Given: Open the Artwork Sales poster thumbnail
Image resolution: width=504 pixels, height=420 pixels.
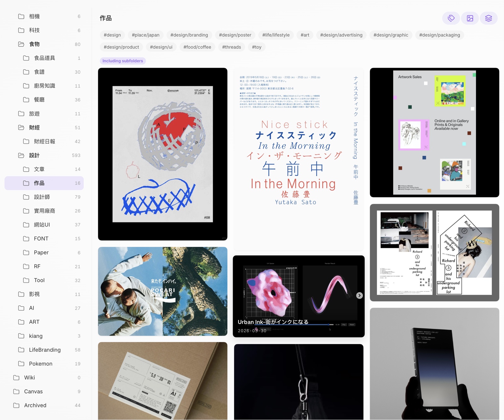Looking at the screenshot, I should 434,133.
